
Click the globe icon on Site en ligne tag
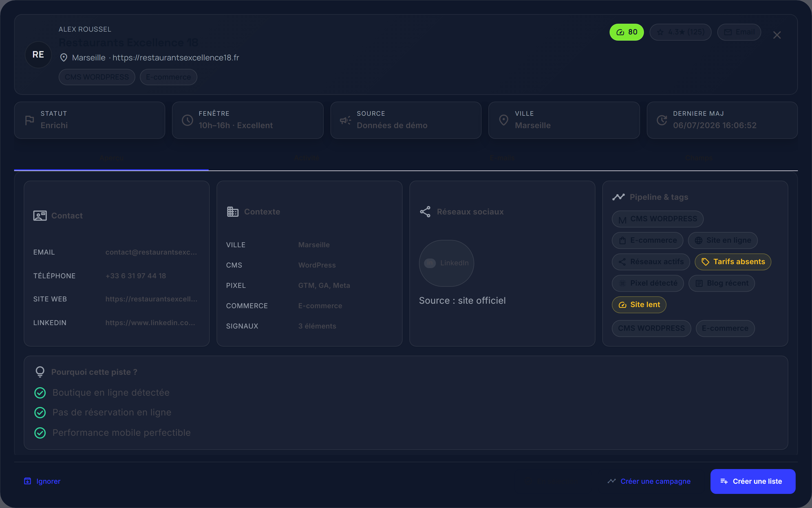[x=699, y=240]
